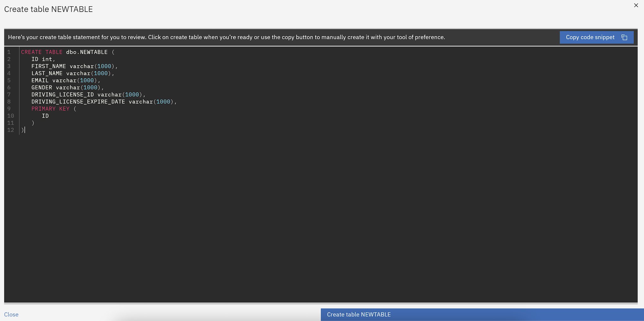Click the ID int column definition
The width and height of the screenshot is (644, 321).
43,59
